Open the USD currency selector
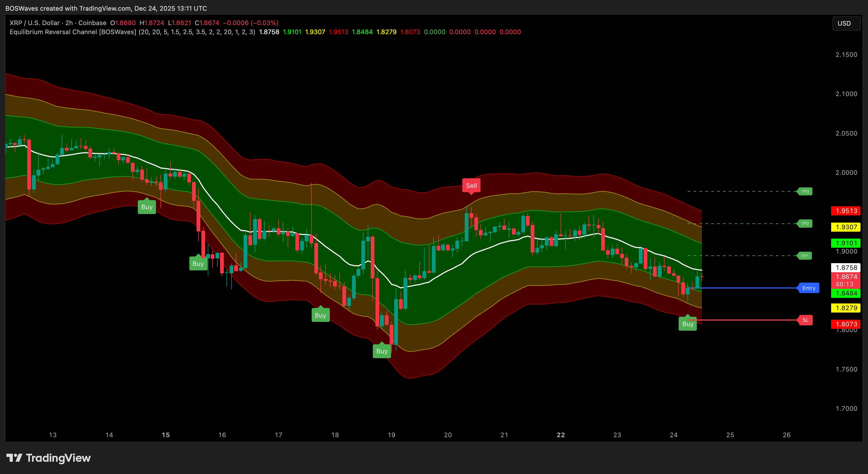The image size is (868, 474). click(x=846, y=23)
